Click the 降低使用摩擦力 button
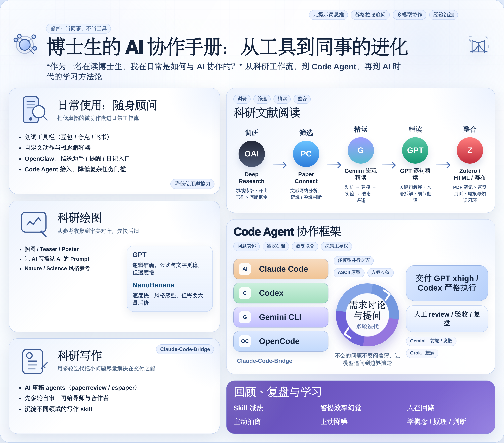This screenshot has height=443, width=504. tap(192, 184)
